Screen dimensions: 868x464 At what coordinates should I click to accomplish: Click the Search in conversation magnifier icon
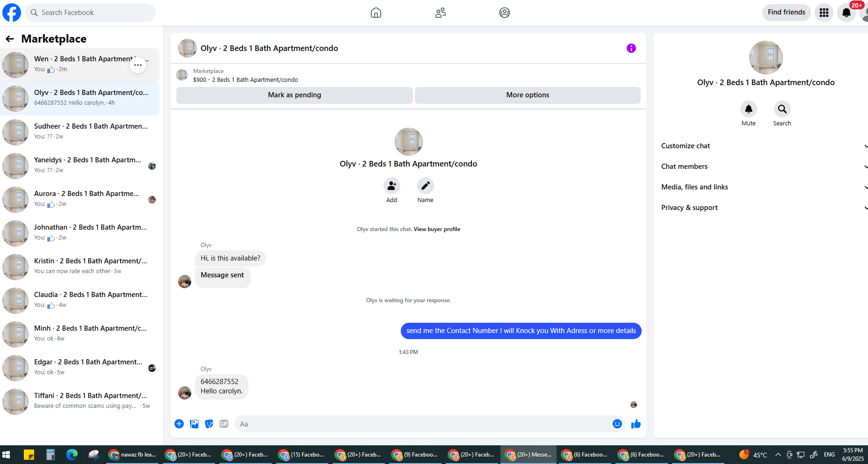(x=782, y=109)
